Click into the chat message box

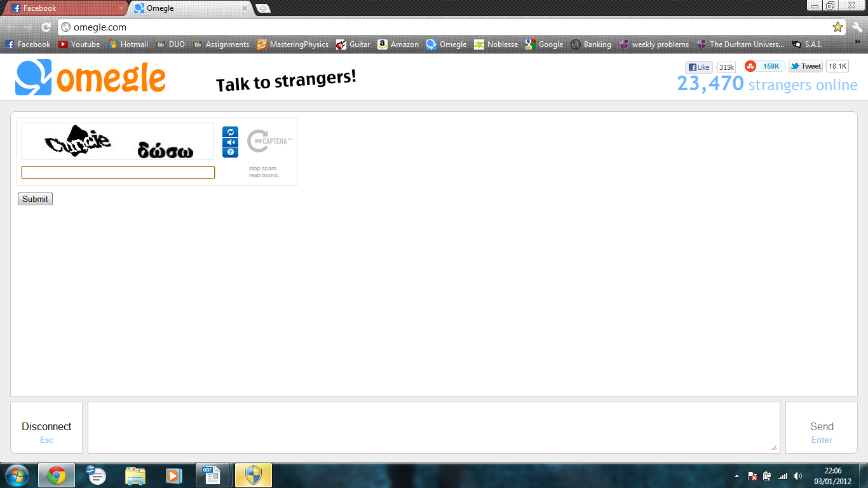(x=434, y=427)
